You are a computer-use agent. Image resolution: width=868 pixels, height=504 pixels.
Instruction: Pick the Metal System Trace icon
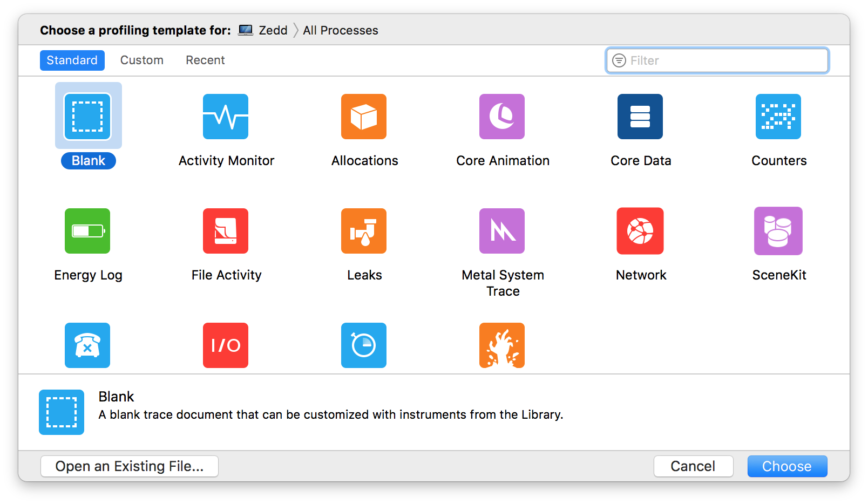tap(502, 231)
